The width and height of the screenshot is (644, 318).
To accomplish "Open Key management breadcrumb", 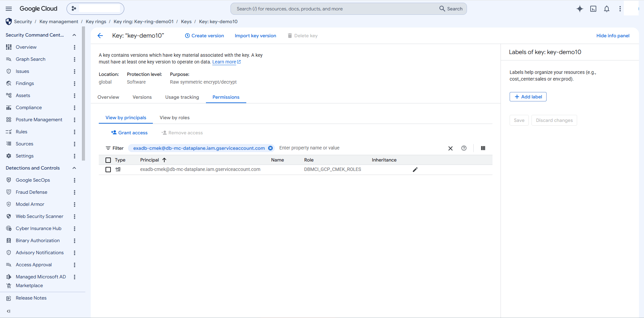I will 59,21.
